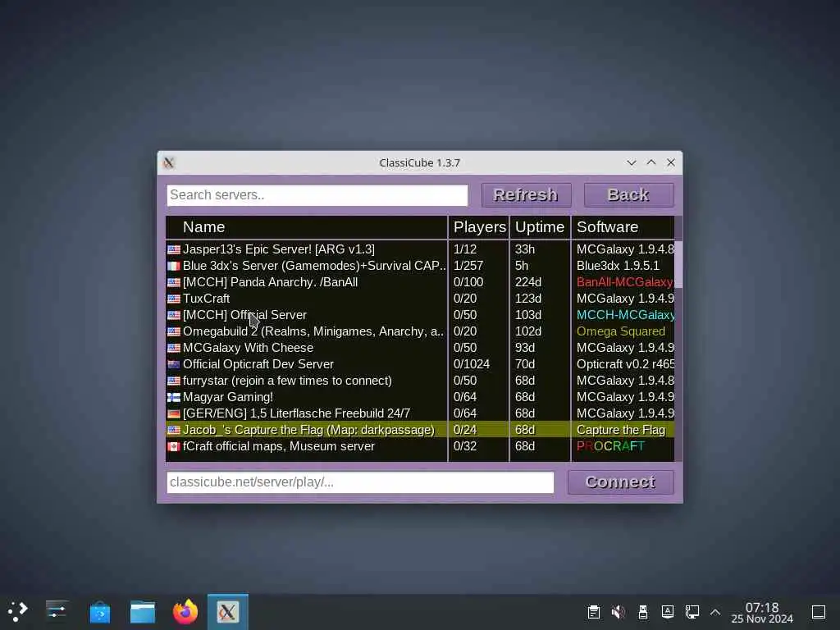Image resolution: width=840 pixels, height=630 pixels.
Task: Click the Opticraft v0.2 r465 software cell
Action: (625, 364)
